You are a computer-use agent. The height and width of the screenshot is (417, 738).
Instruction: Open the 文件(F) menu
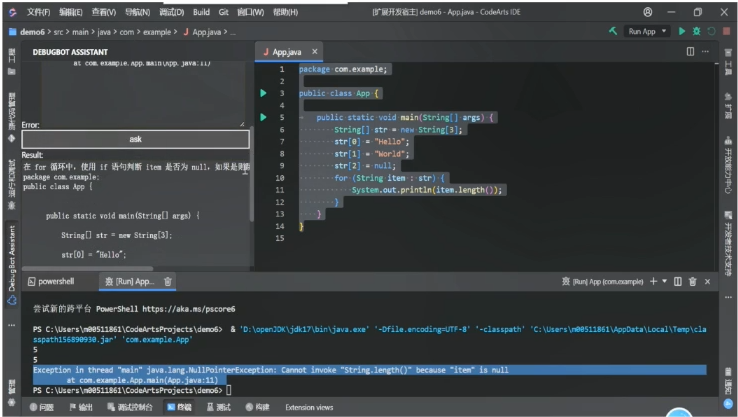(x=38, y=12)
